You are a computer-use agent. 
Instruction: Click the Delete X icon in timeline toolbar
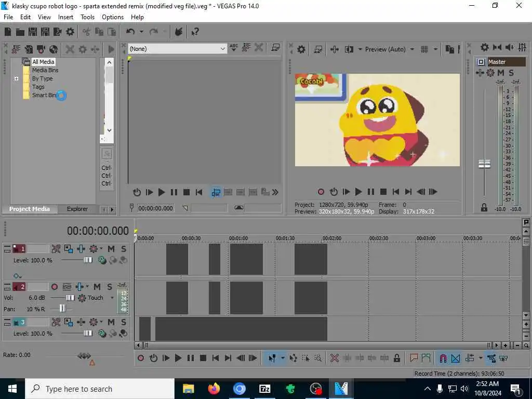pyautogui.click(x=334, y=358)
